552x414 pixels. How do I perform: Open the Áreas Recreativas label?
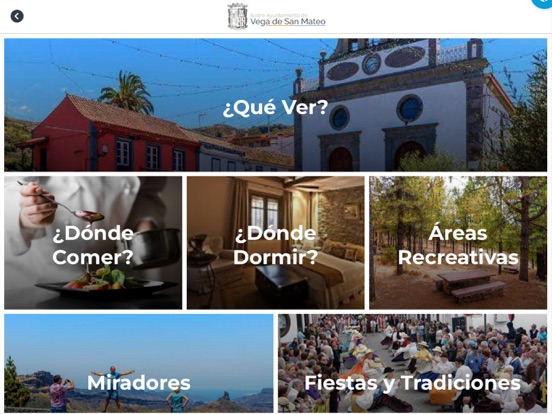pyautogui.click(x=458, y=245)
